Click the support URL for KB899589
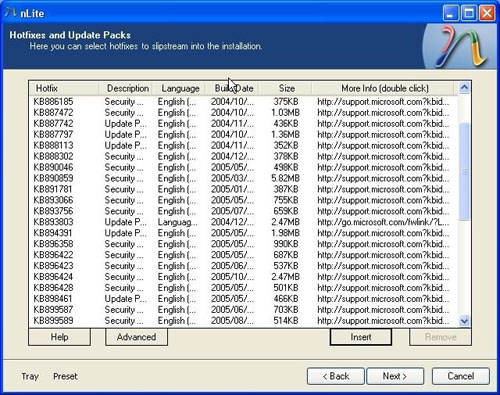 (x=383, y=321)
